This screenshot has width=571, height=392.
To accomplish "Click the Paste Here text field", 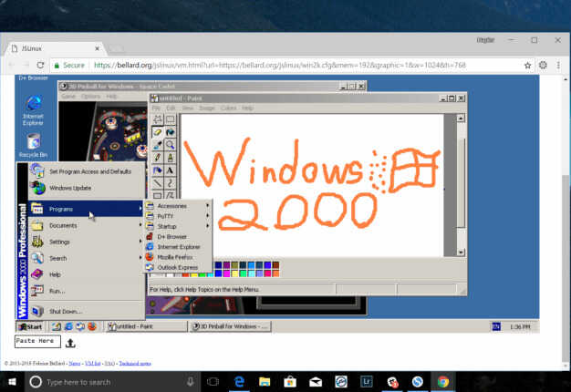I will tap(37, 342).
